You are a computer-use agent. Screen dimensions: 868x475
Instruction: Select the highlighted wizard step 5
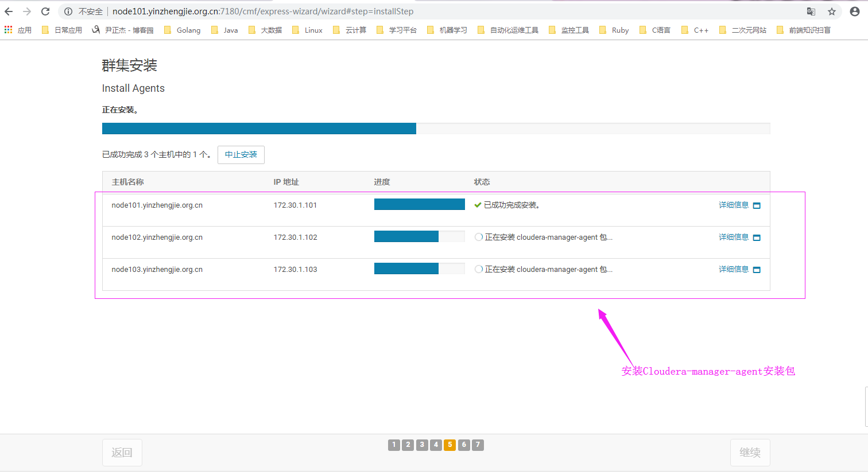coord(450,445)
